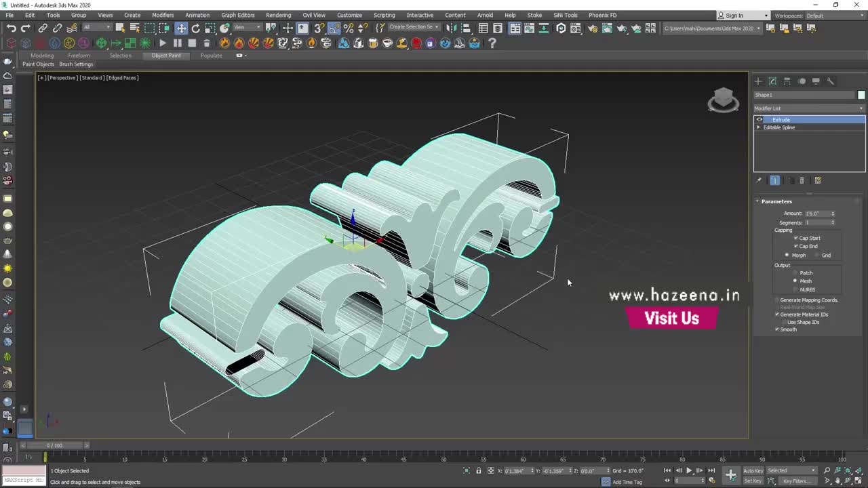Open the Create Selection Set dropdown
Viewport: 868px width, 488px height.
pos(414,27)
